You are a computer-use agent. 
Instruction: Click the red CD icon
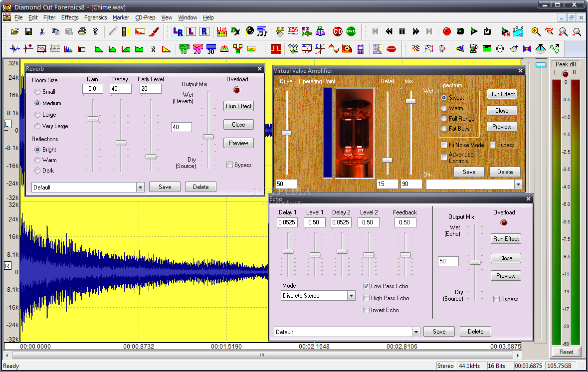click(338, 31)
